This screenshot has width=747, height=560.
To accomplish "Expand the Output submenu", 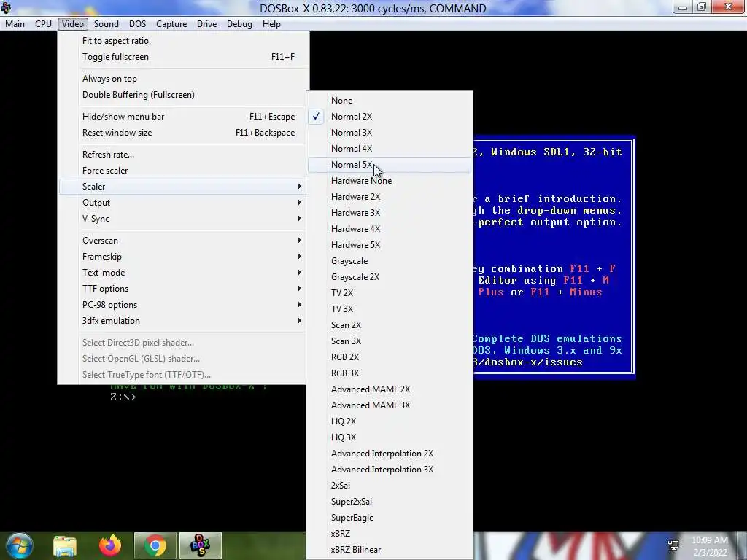I will point(182,203).
